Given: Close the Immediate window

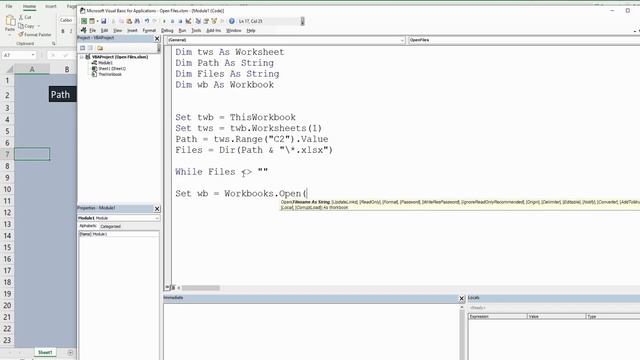Looking at the screenshot, I should 462,298.
